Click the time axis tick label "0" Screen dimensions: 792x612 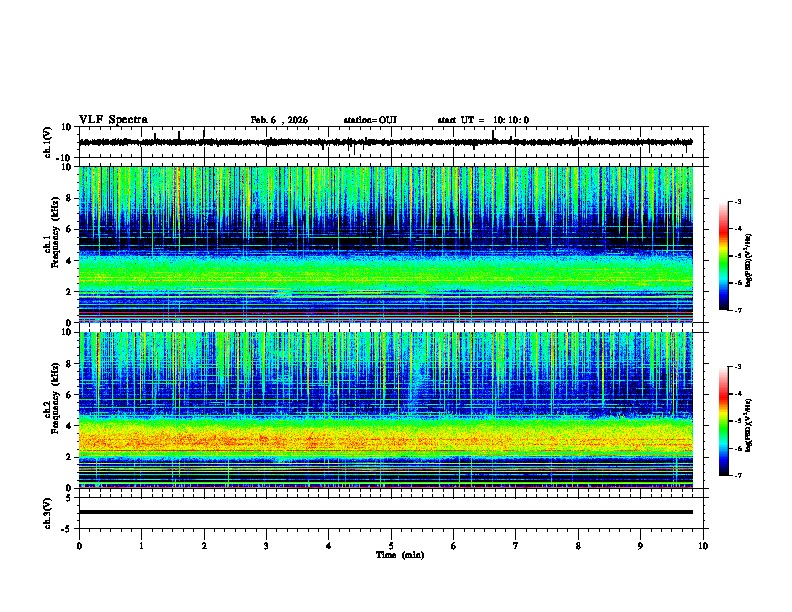click(79, 546)
